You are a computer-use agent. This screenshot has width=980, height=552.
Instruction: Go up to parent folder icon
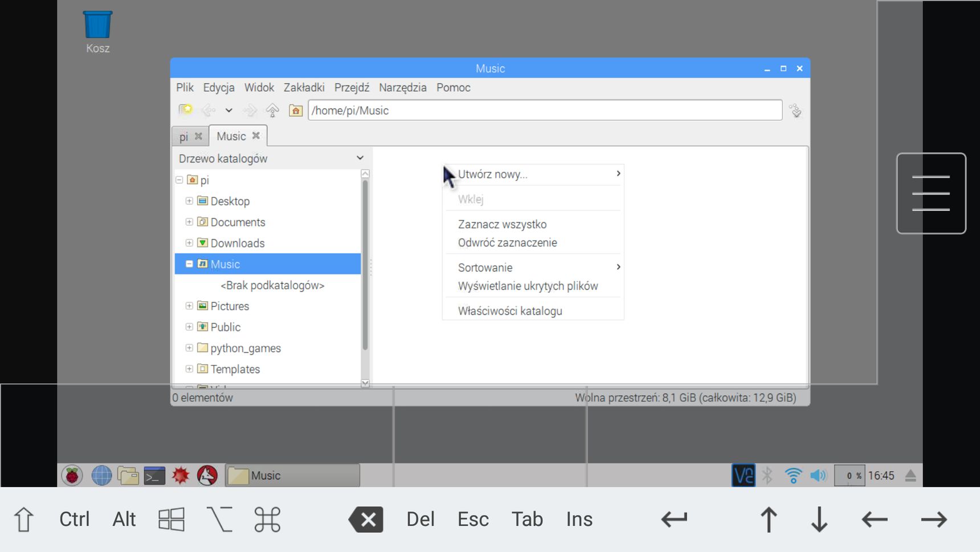272,110
